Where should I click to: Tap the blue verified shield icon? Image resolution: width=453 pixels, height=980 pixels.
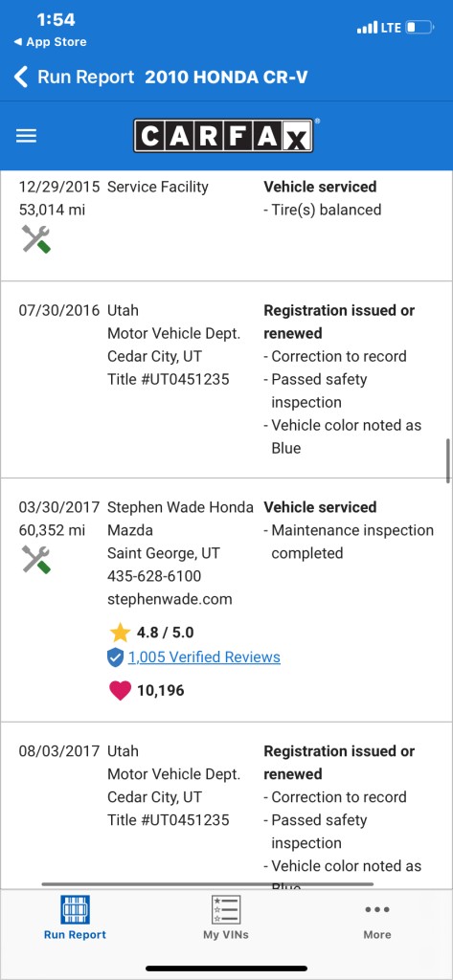115,657
